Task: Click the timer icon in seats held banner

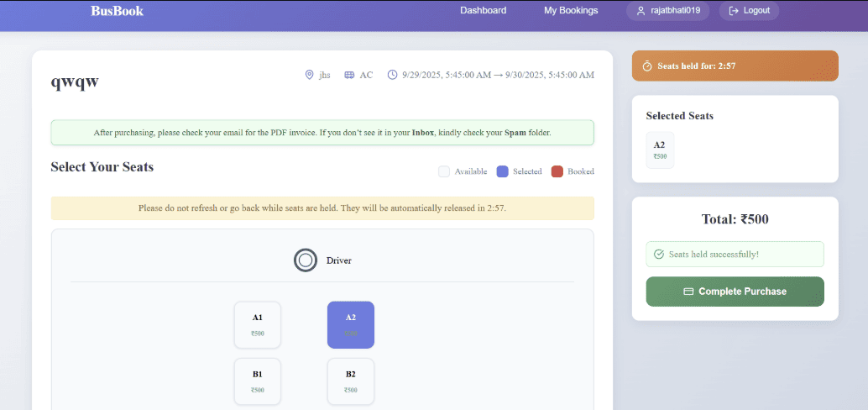Action: coord(647,66)
